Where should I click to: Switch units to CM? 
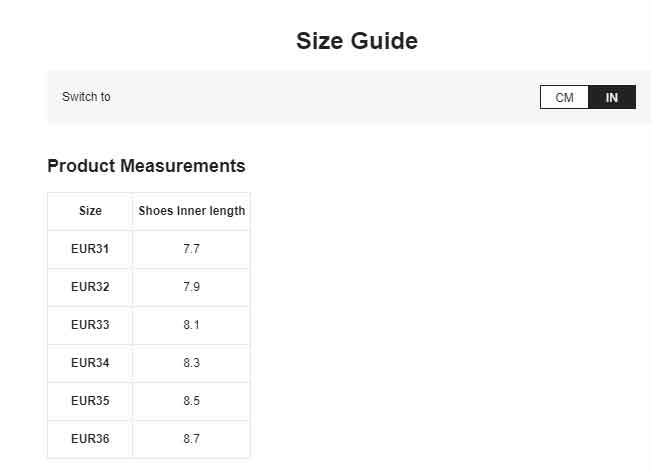click(x=564, y=97)
